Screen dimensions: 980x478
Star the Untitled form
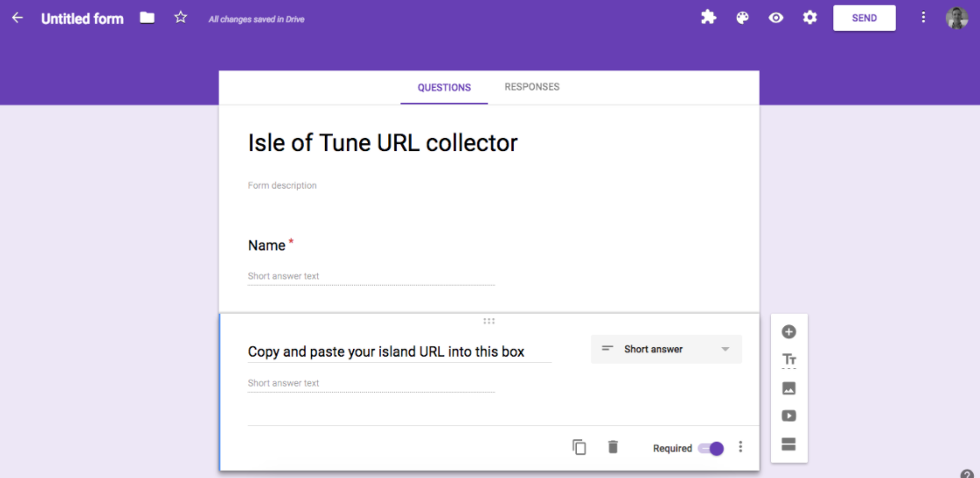(x=181, y=18)
